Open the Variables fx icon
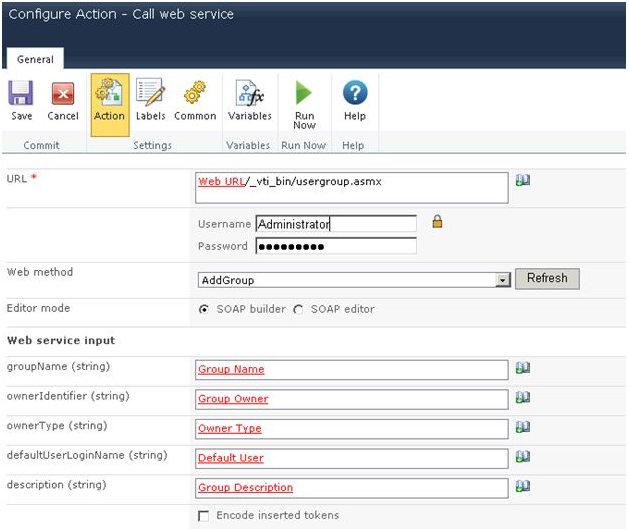The image size is (629, 529). click(x=250, y=93)
